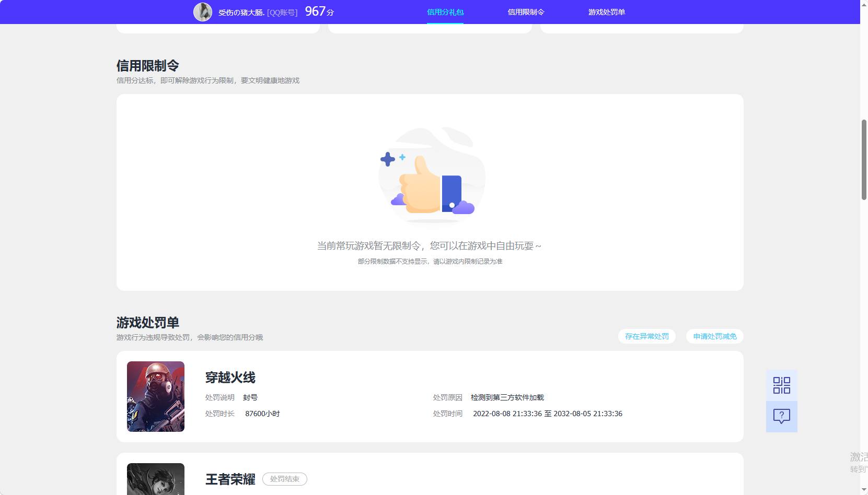The width and height of the screenshot is (868, 495).
Task: Open 王者荣耀 game cover thumbnail
Action: 156,479
